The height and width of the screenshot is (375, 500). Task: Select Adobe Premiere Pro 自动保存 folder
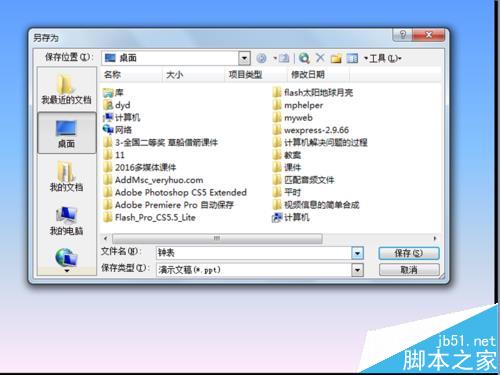[x=169, y=205]
